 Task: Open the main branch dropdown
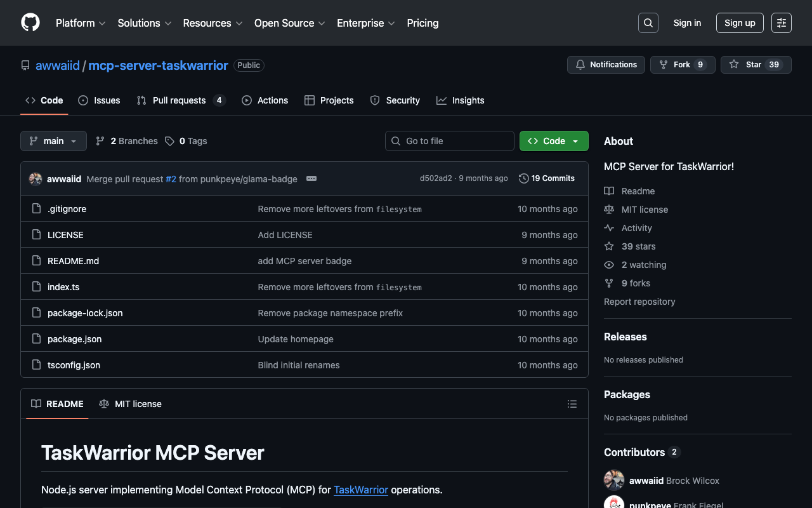(53, 141)
